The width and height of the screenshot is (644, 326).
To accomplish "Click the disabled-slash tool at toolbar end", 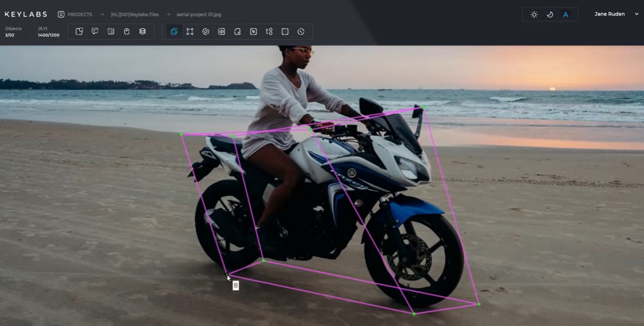I will pos(301,31).
